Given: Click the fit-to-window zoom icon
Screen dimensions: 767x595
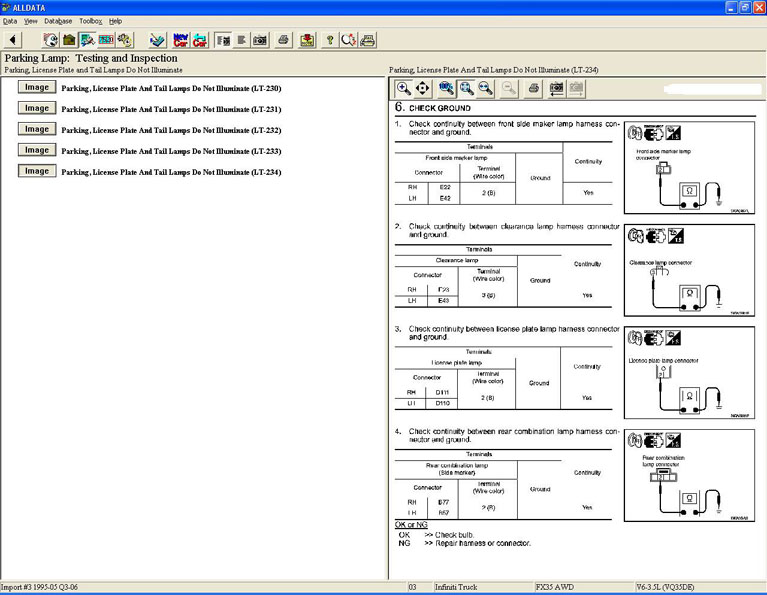Looking at the screenshot, I should [466, 88].
